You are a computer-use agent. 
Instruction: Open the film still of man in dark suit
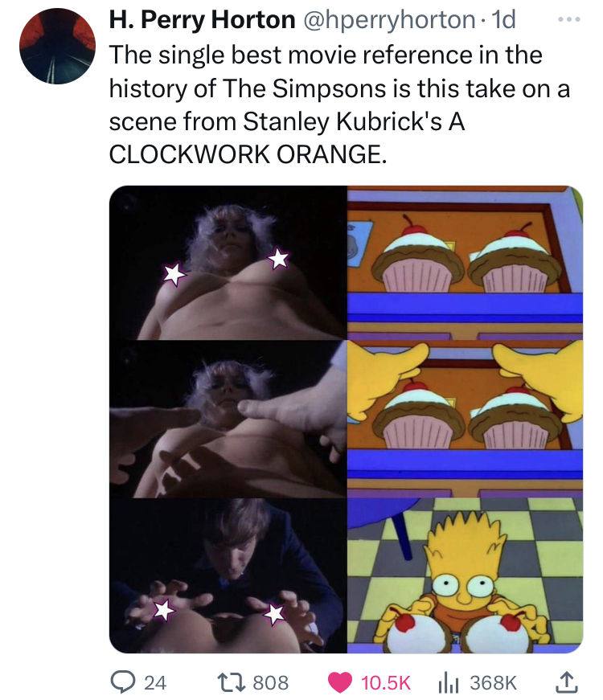tap(228, 575)
